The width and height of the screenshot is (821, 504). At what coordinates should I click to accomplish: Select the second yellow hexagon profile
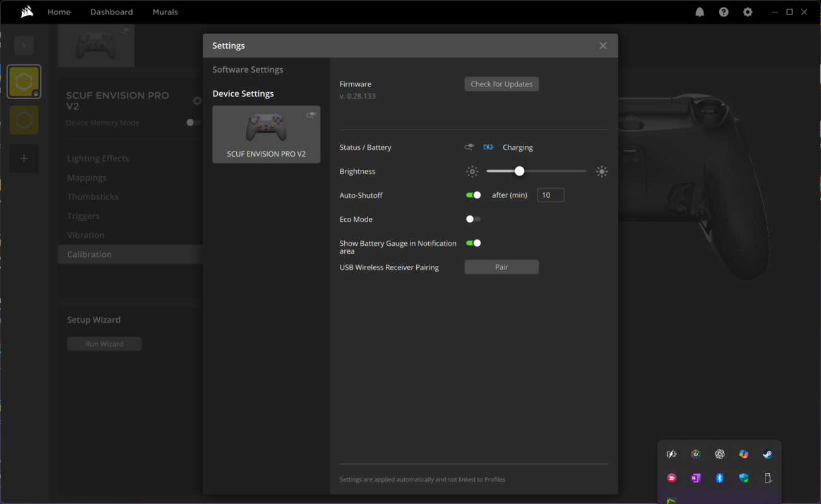(x=24, y=120)
